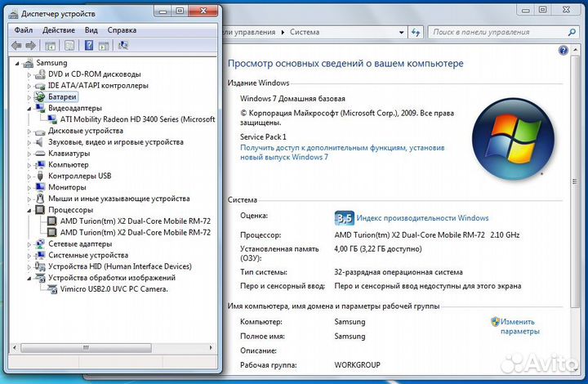Click the Клавиатуры keyboard icon
This screenshot has height=384, width=588.
tap(40, 154)
